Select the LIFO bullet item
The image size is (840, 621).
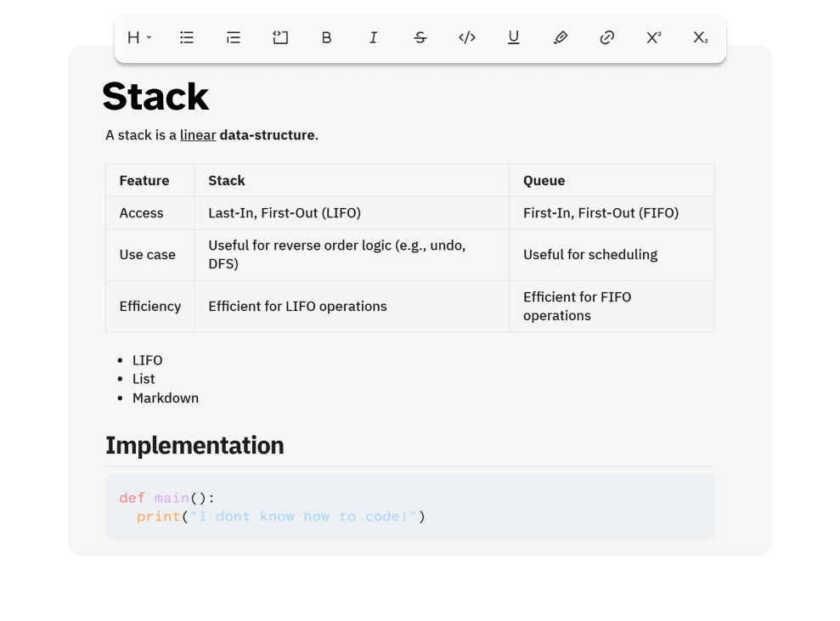click(147, 359)
